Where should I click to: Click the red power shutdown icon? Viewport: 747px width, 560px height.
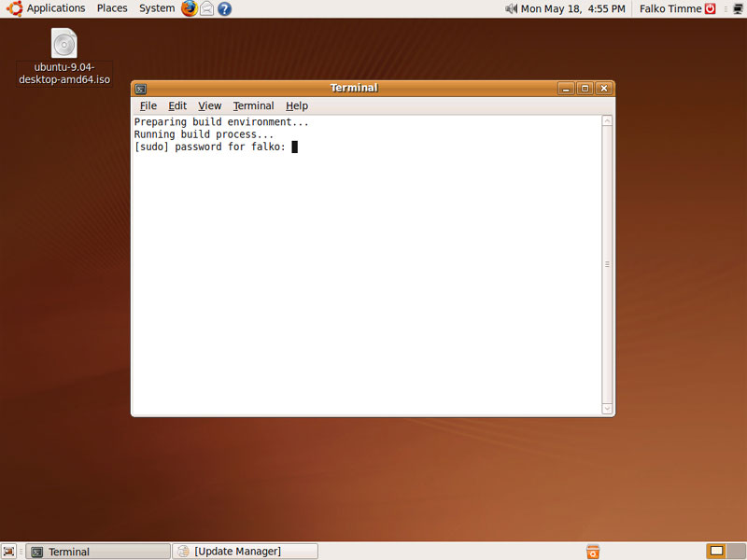tap(711, 8)
